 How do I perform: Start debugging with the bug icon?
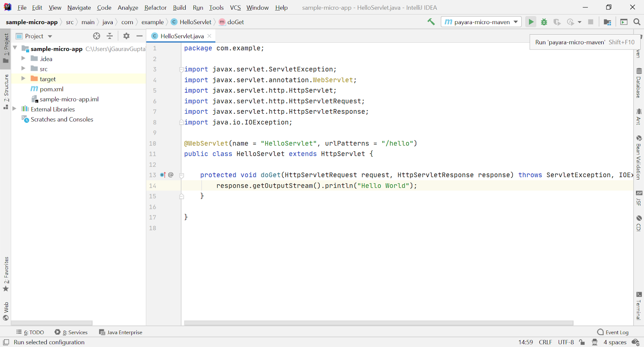[544, 22]
